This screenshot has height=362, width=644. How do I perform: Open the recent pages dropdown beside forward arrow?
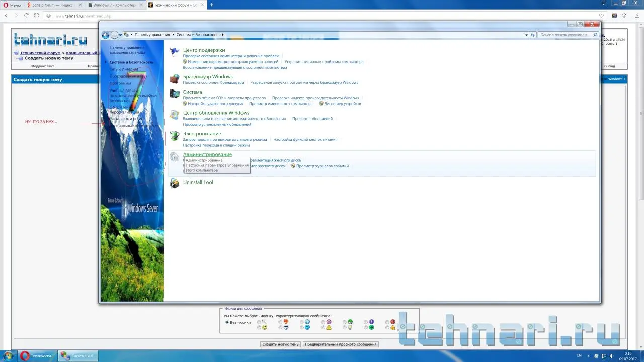(x=120, y=35)
